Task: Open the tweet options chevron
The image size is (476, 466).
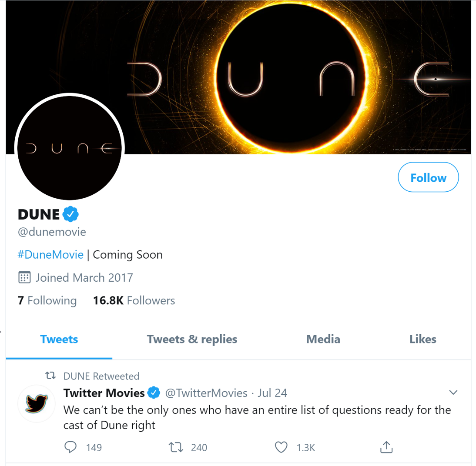Action: coord(453,392)
